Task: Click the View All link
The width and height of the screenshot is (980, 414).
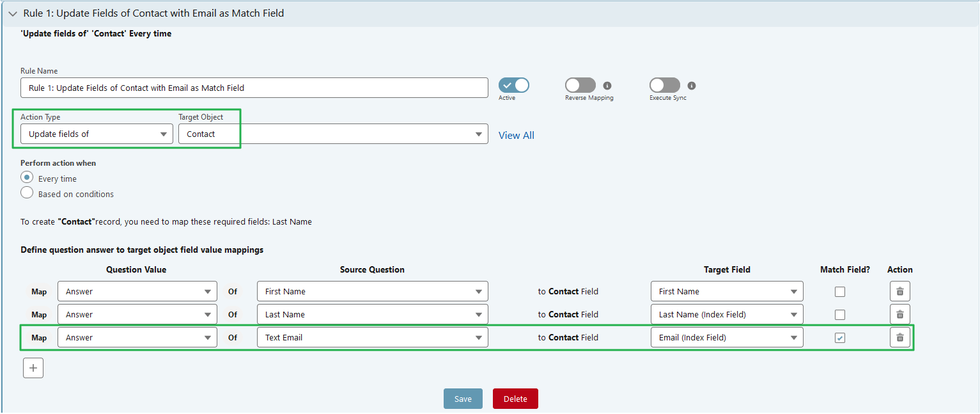Action: click(x=516, y=135)
